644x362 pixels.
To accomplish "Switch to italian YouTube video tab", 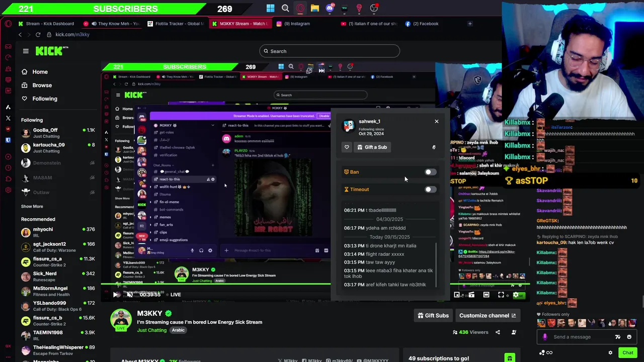I will (369, 24).
